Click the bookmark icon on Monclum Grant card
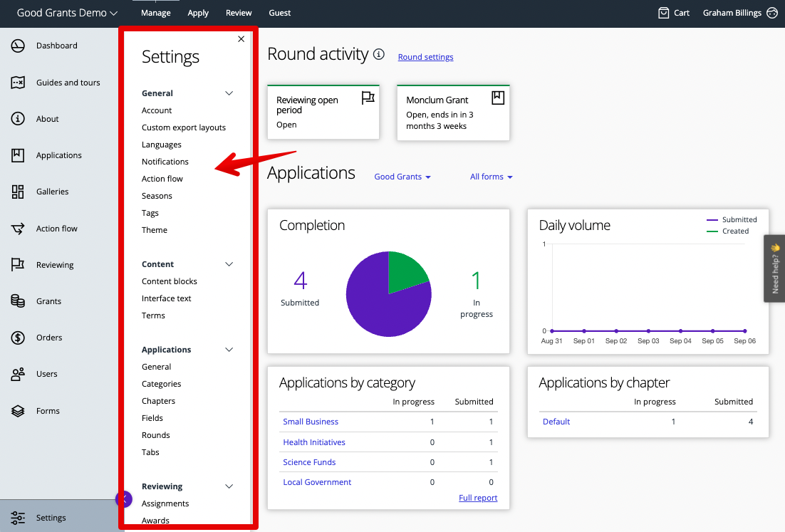Image resolution: width=785 pixels, height=532 pixels. pos(498,98)
